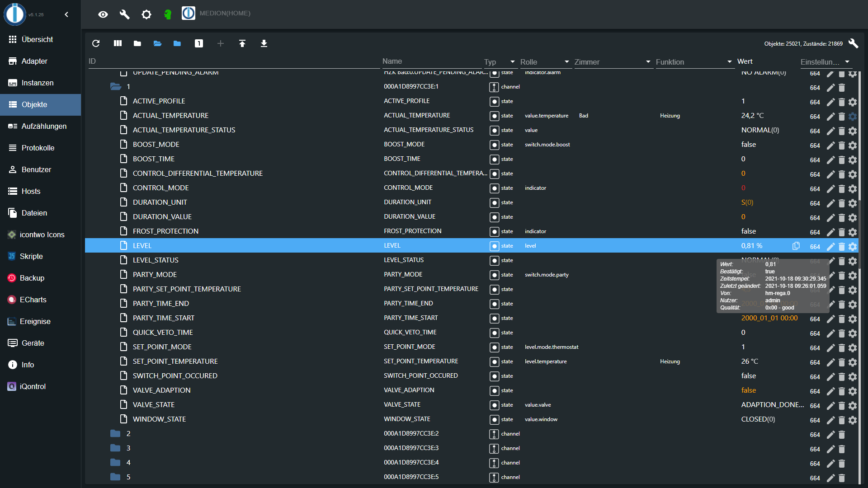Go to Skripte sidebar entry

click(31, 256)
